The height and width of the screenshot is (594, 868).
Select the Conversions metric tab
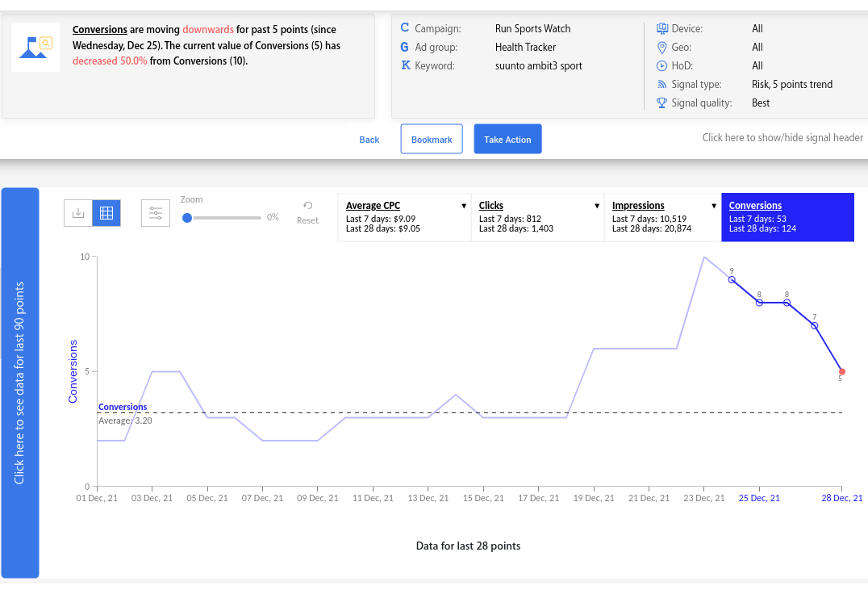[787, 217]
